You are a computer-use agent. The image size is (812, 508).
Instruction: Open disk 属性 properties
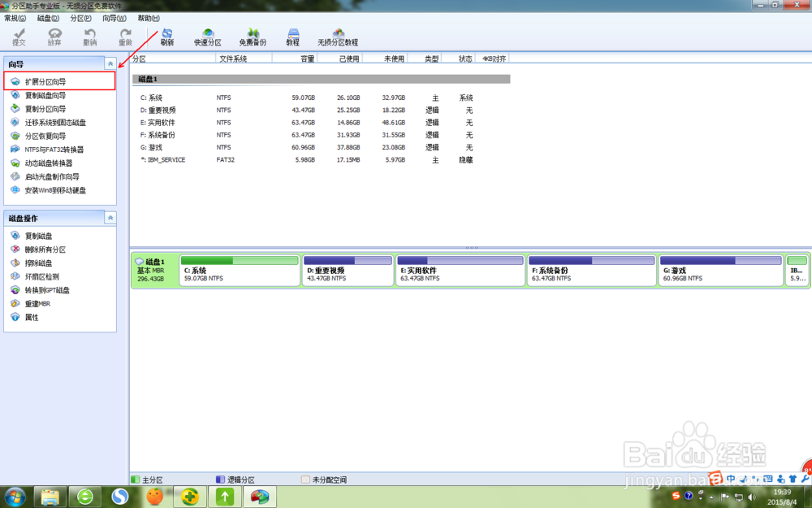tap(32, 317)
